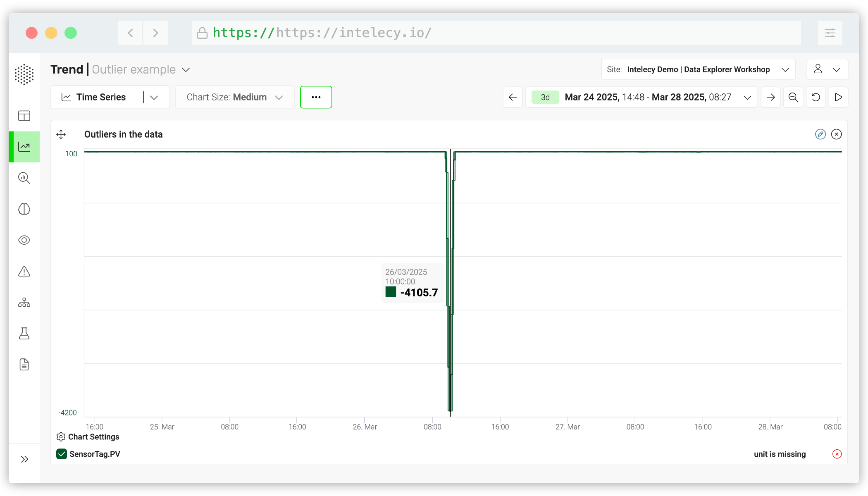Open Chart Settings
Viewport: 868px width, 496px height.
(x=88, y=437)
